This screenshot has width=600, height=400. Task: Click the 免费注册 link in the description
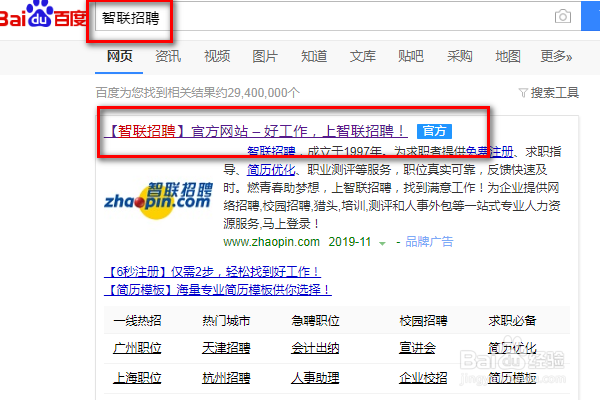[489, 152]
